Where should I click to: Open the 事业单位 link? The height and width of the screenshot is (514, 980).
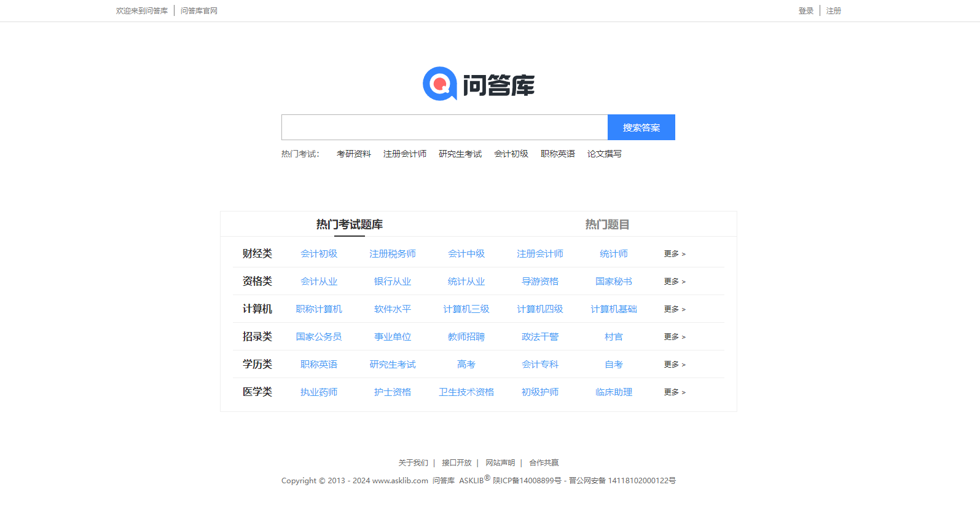[x=393, y=337]
